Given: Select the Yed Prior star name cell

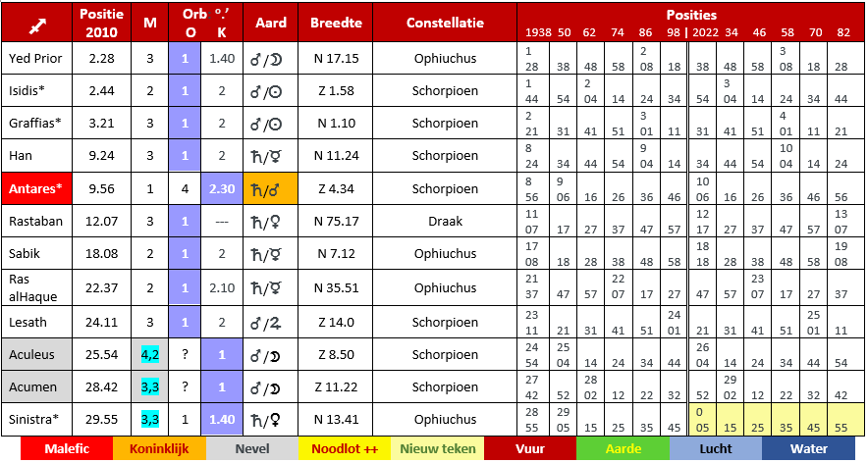Looking at the screenshot, I should click(36, 59).
